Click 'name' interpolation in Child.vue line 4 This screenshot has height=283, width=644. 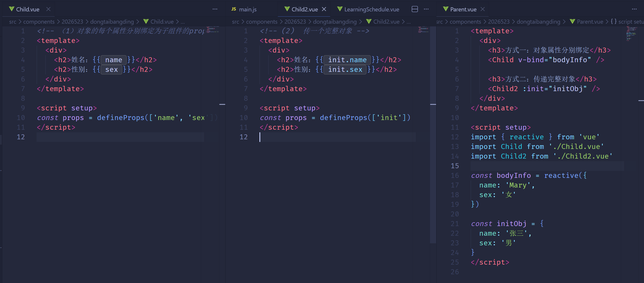click(114, 60)
